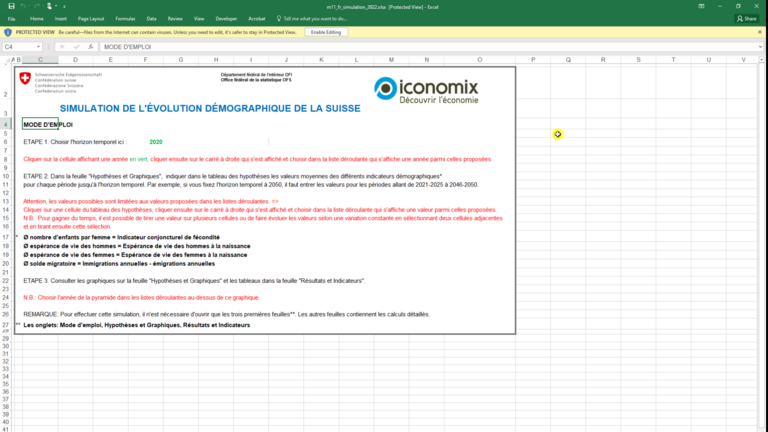Click the title SIMULATION DE L'ÉVOLUTION DÉMOGRAPHIQUE
This screenshot has width=768, height=432.
(x=210, y=108)
